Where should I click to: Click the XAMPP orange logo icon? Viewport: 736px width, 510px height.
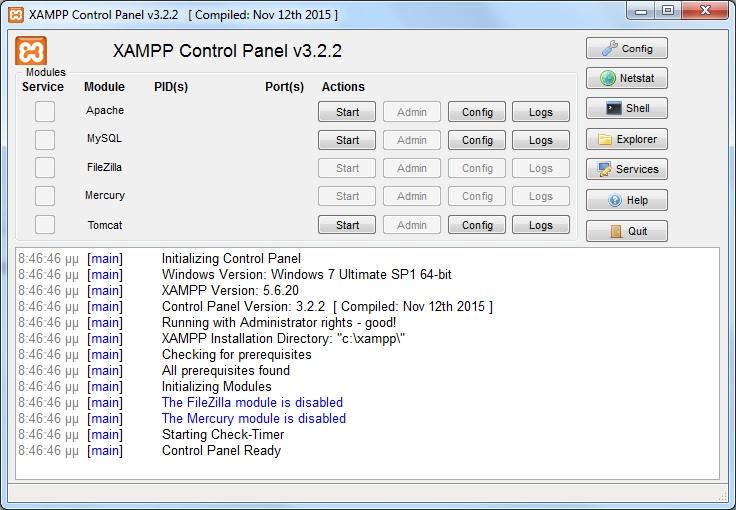click(31, 50)
